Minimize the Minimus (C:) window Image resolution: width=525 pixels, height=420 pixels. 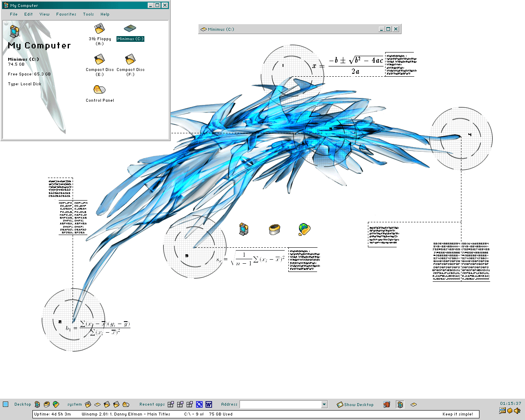[x=381, y=29]
